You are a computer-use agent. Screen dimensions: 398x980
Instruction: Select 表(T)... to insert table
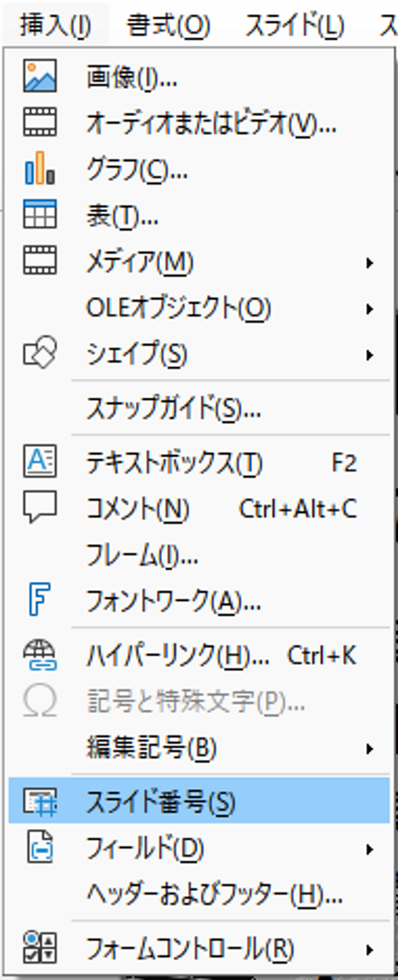coord(200,217)
